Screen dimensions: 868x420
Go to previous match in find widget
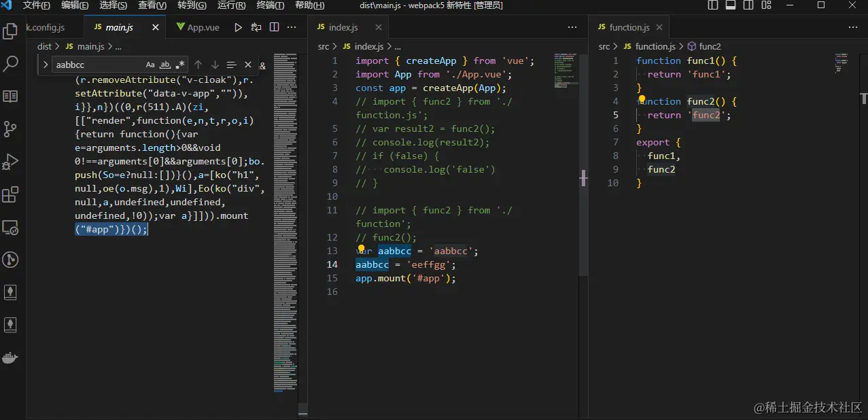coord(198,65)
